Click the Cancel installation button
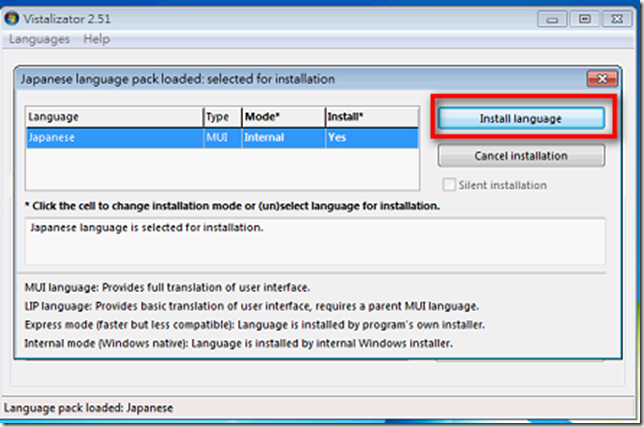This screenshot has width=644, height=427. pyautogui.click(x=521, y=156)
